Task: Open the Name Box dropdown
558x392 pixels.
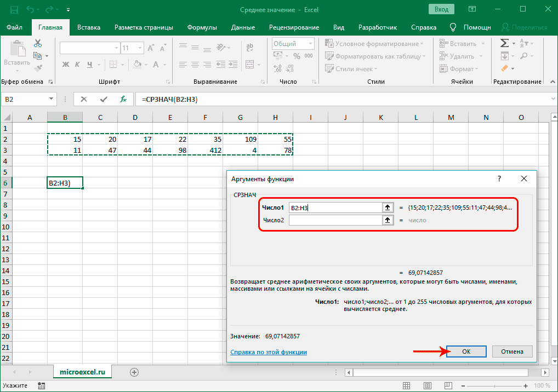Action: pos(52,99)
